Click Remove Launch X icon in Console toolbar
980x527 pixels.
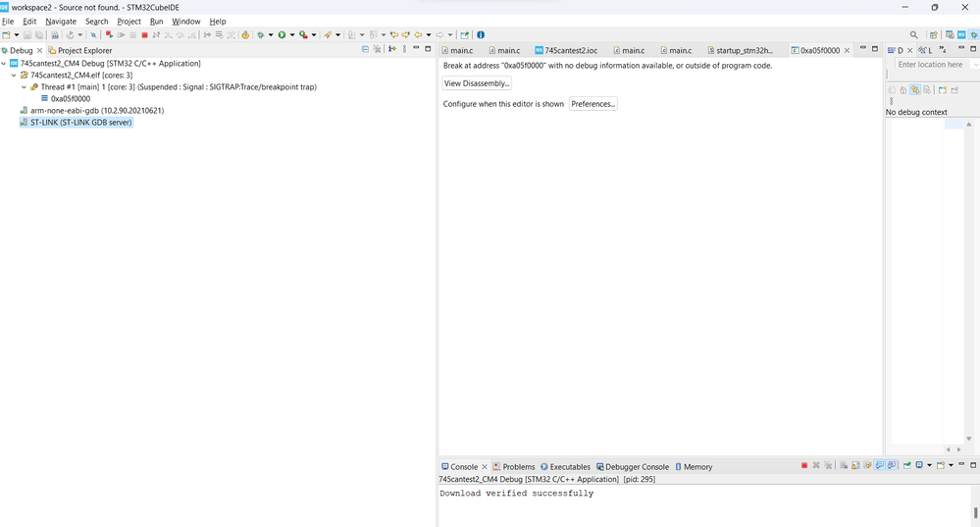(816, 466)
